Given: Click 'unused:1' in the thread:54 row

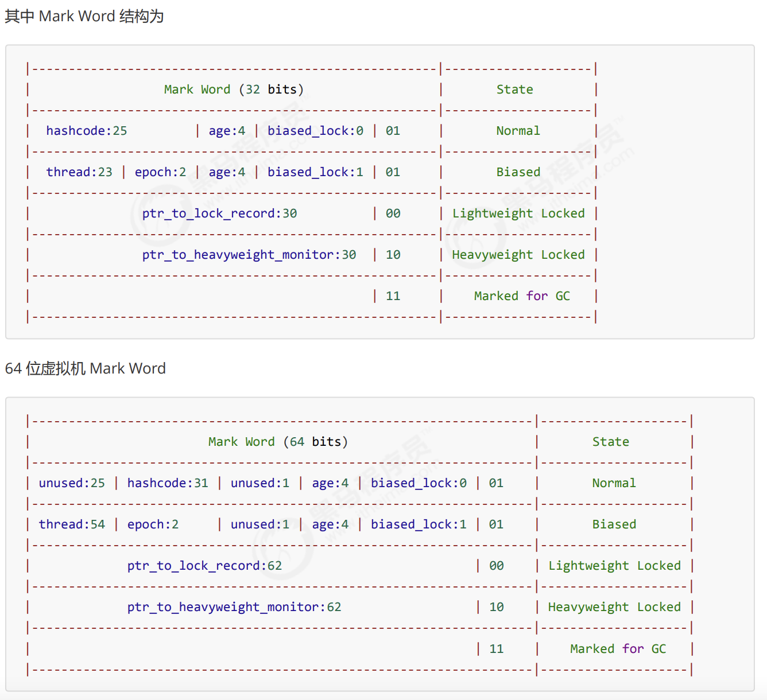Looking at the screenshot, I should coord(260,524).
